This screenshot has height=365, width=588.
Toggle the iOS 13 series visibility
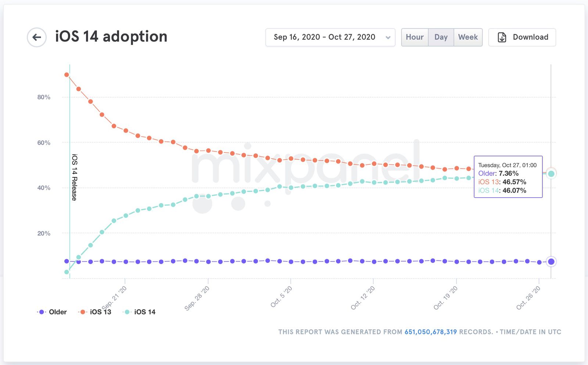(x=100, y=312)
